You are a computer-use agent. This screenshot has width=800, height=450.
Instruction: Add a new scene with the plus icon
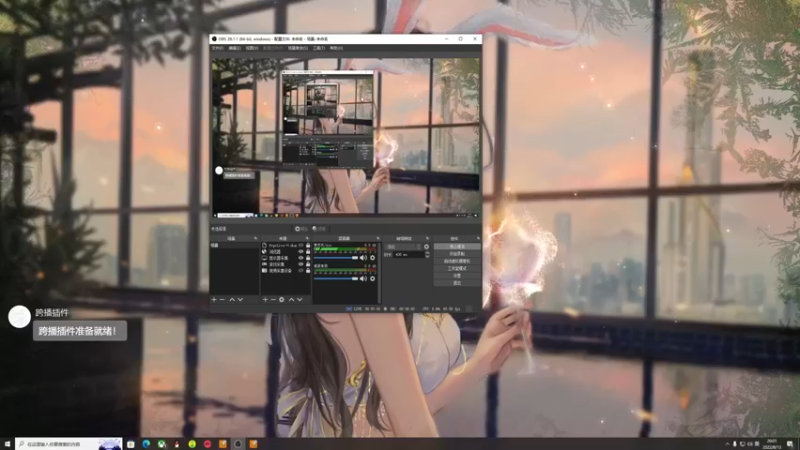(x=214, y=299)
